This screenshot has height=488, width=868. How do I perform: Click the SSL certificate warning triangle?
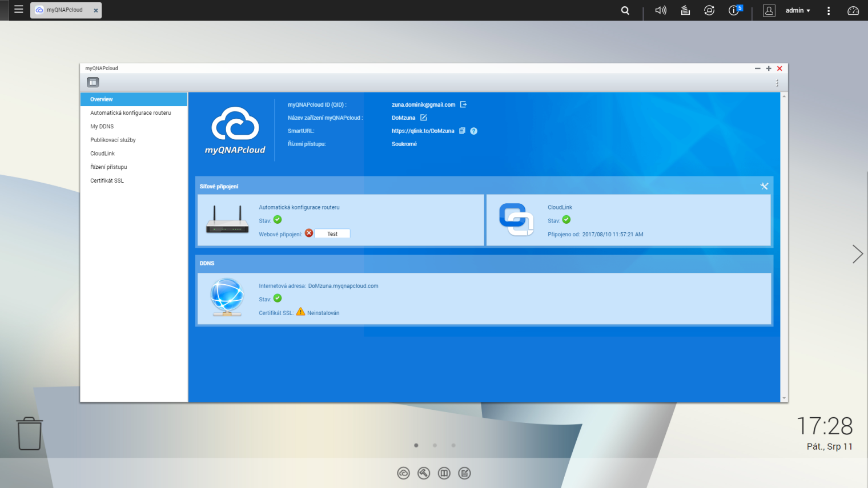pos(300,312)
